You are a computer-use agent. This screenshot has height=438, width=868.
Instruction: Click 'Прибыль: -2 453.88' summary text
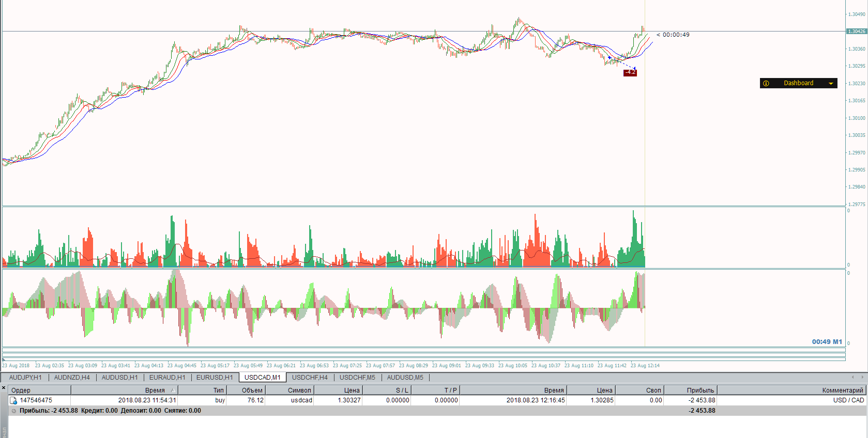[49, 411]
